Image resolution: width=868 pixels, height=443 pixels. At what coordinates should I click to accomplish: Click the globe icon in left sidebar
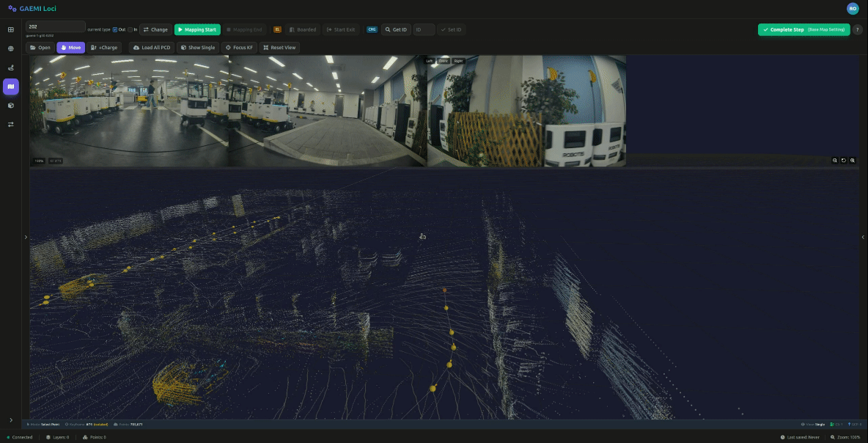(x=10, y=48)
